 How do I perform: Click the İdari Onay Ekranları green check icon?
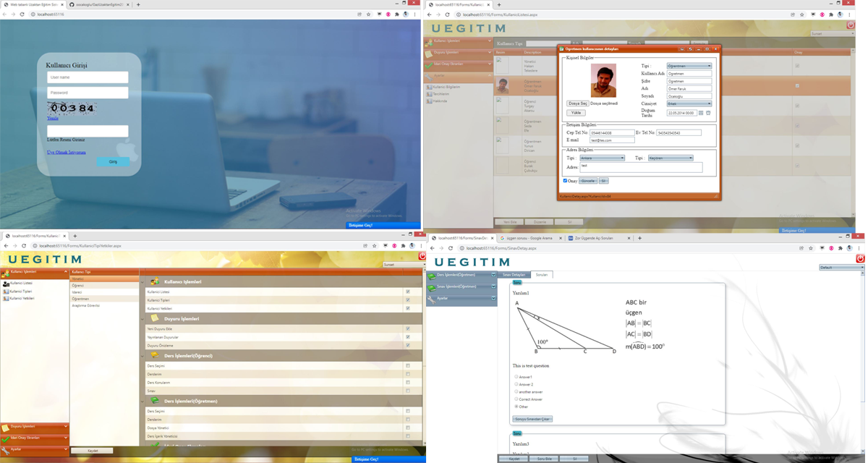click(x=5, y=438)
